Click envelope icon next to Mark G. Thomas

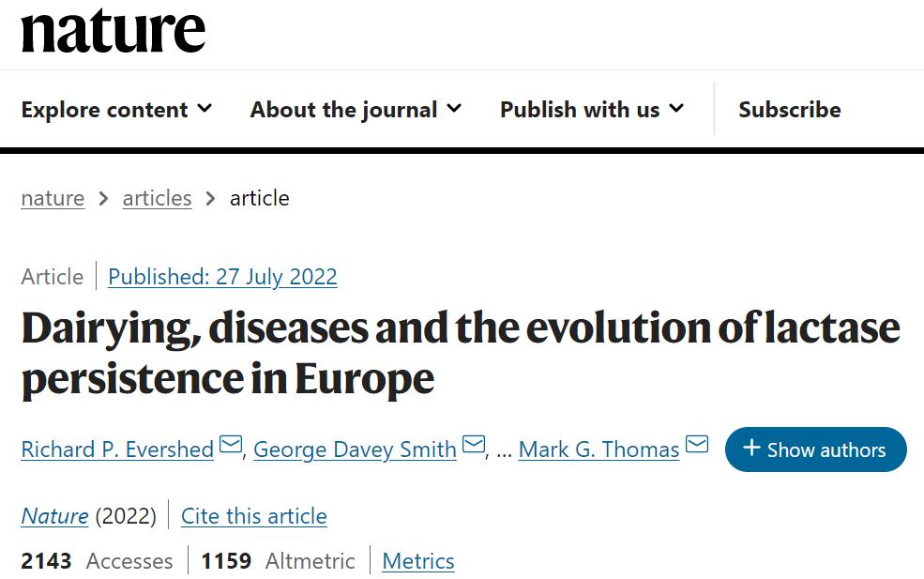696,445
